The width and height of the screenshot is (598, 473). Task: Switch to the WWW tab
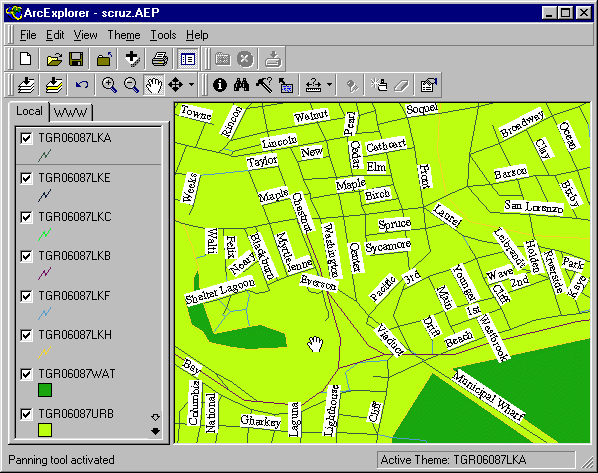[x=71, y=113]
